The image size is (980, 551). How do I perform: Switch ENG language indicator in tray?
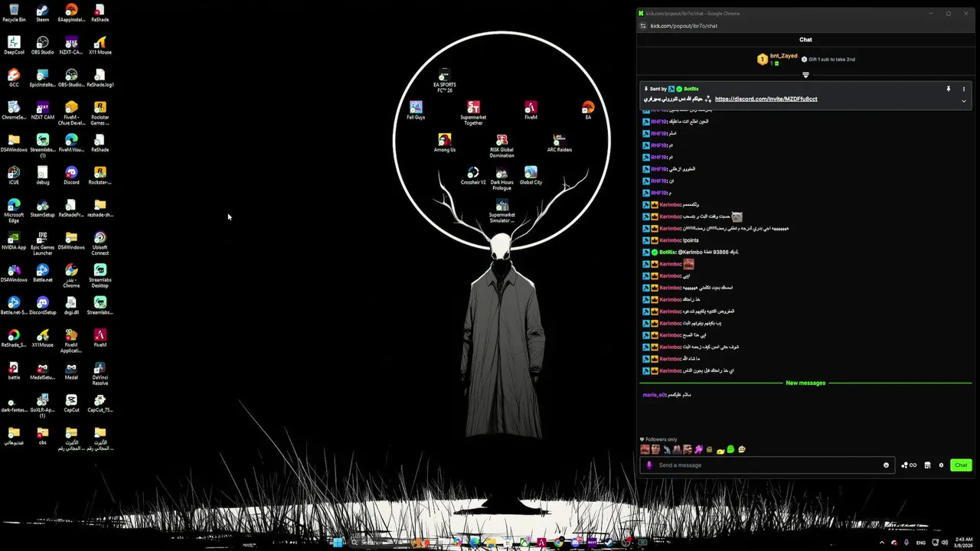coord(921,543)
